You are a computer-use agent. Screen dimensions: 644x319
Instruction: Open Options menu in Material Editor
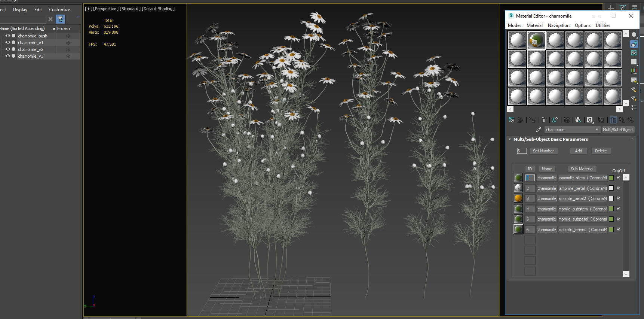click(x=582, y=25)
